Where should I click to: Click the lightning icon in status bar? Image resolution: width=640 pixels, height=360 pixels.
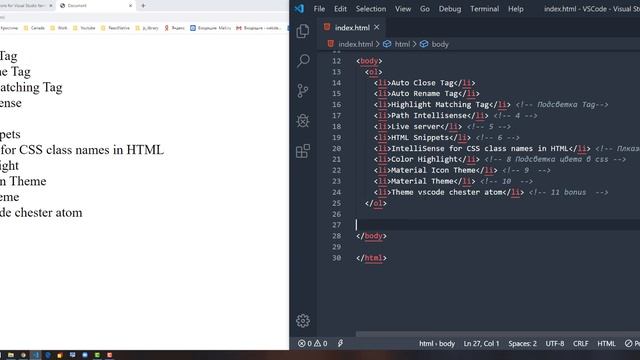point(340,343)
